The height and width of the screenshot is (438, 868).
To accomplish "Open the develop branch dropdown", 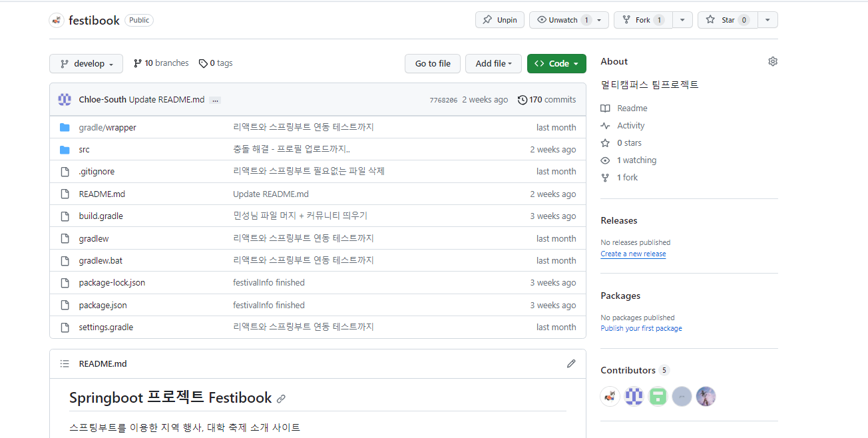I will 86,64.
